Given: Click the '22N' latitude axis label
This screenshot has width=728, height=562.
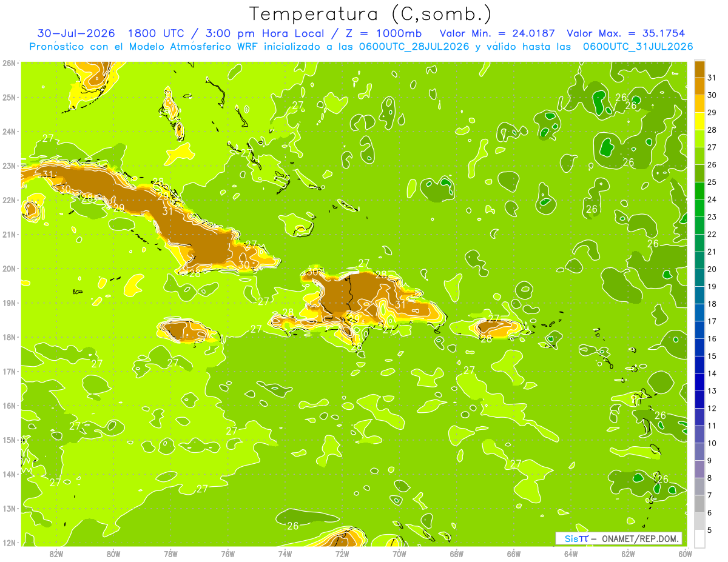Looking at the screenshot, I should [x=9, y=200].
